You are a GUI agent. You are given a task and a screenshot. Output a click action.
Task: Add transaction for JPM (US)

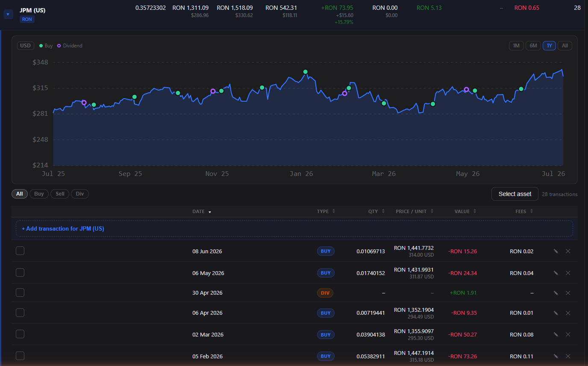[294, 228]
